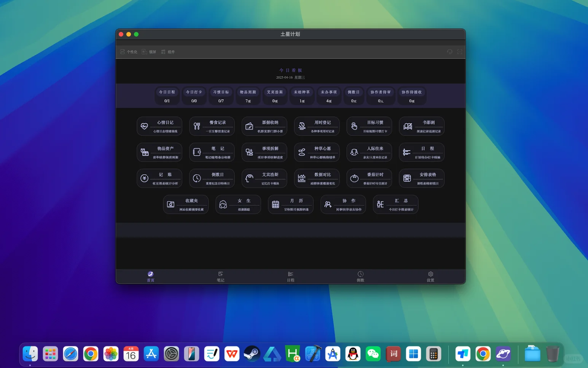Open the 协作者待审 stat card
The image size is (588, 368).
tap(381, 96)
